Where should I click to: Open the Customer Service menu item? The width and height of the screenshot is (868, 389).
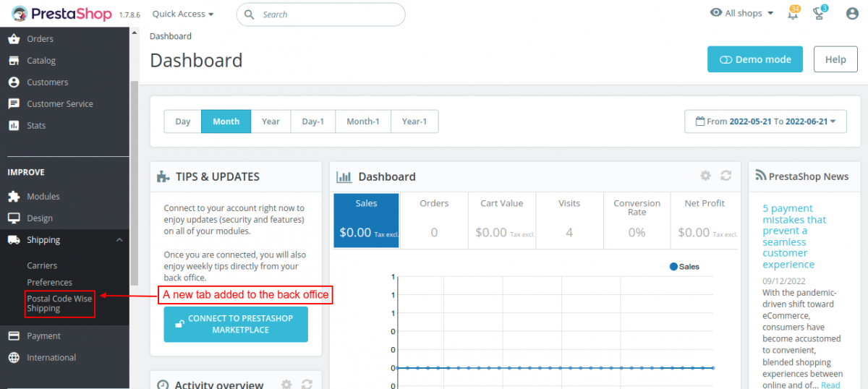tap(64, 104)
